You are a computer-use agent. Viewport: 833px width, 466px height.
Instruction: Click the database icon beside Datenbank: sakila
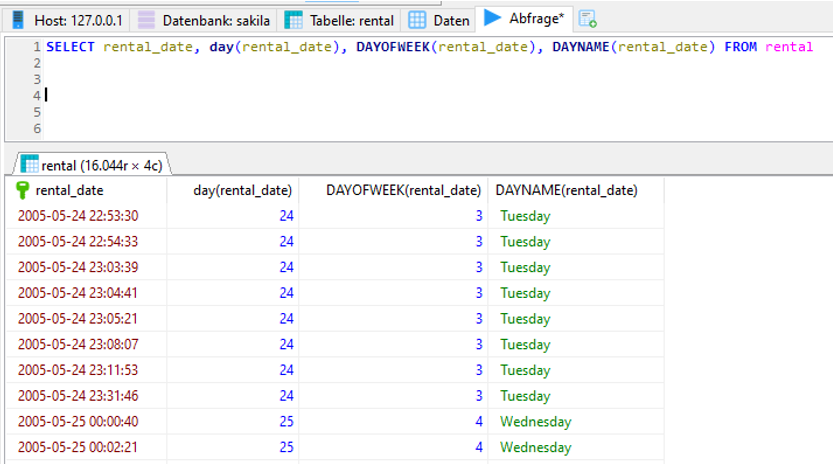point(147,20)
